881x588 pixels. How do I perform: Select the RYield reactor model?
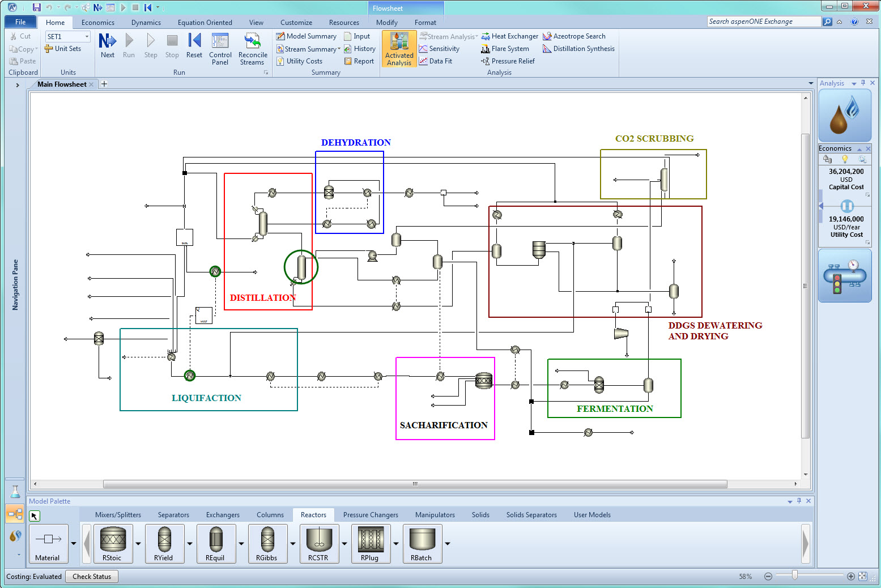pyautogui.click(x=164, y=543)
